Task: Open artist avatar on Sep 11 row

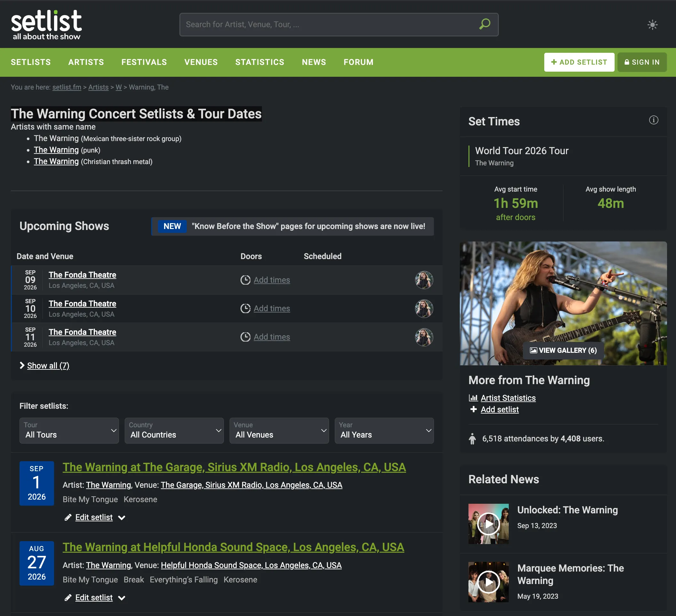Action: click(x=424, y=337)
